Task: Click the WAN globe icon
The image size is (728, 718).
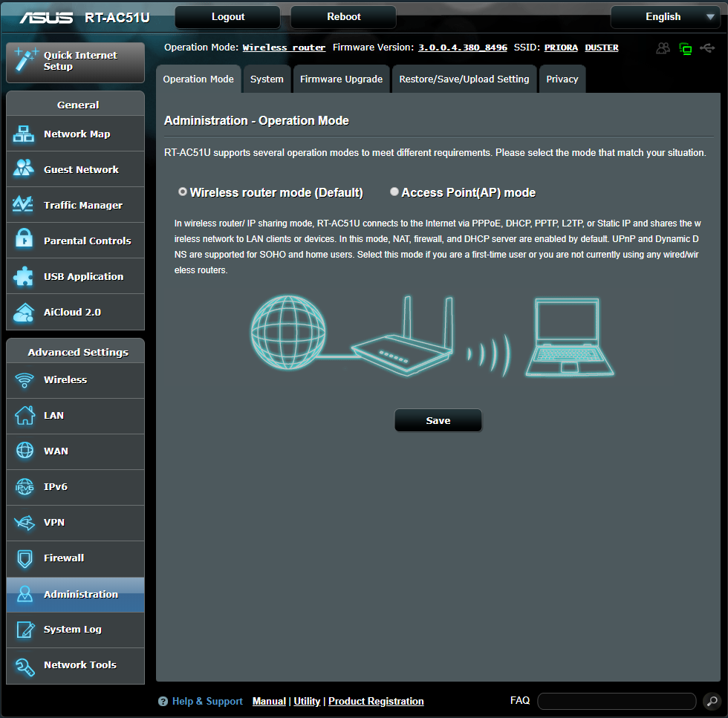Action: pos(25,450)
